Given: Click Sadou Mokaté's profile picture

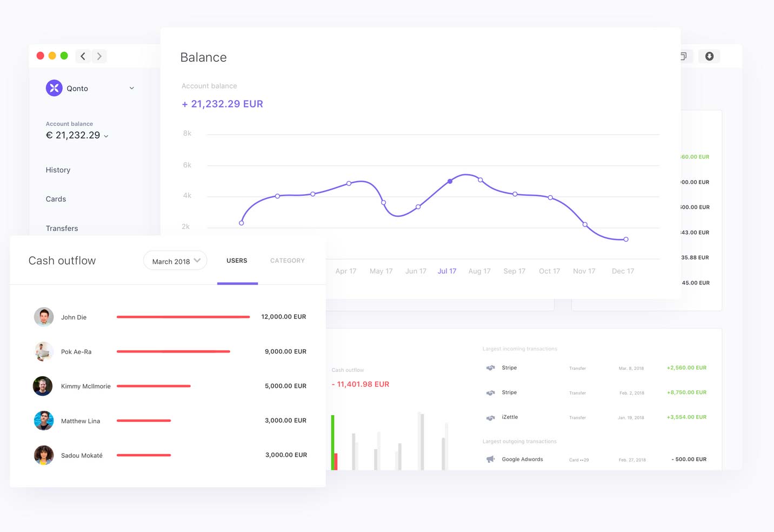Looking at the screenshot, I should (x=44, y=455).
